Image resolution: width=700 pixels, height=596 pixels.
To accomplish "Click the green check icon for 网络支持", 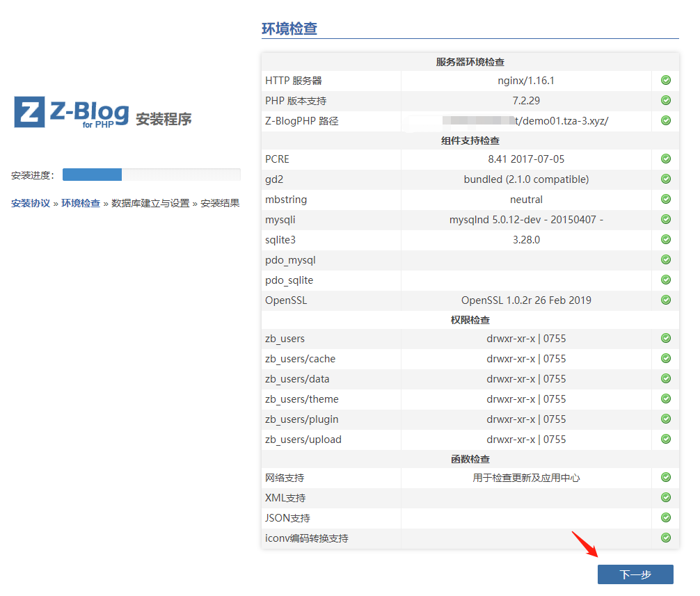I will [x=666, y=477].
